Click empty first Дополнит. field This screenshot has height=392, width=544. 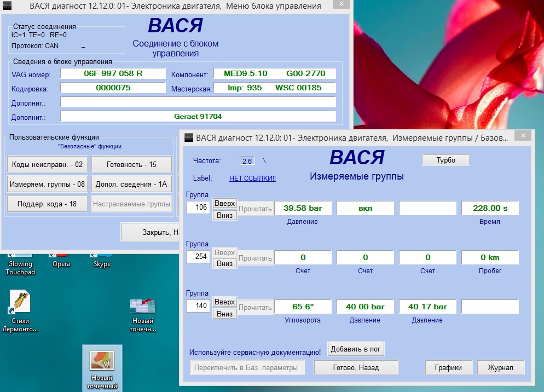click(198, 102)
